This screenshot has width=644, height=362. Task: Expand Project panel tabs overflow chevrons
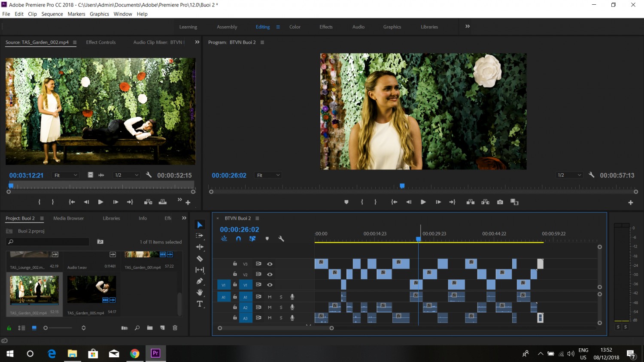[x=184, y=218]
